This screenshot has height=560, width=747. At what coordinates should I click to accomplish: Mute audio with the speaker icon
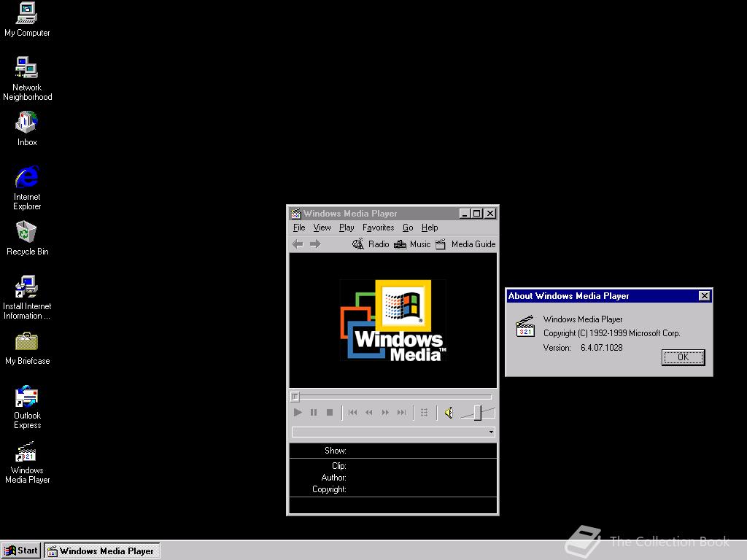(449, 413)
